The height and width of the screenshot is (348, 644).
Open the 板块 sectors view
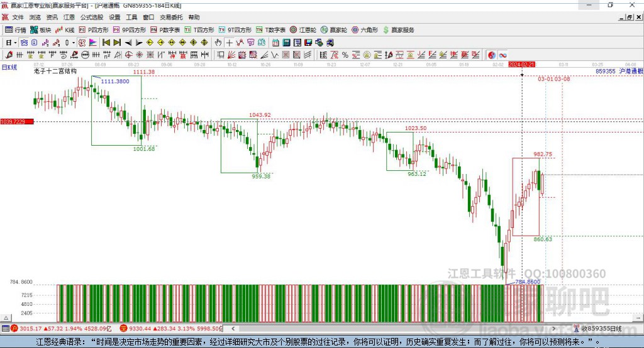[x=41, y=30]
